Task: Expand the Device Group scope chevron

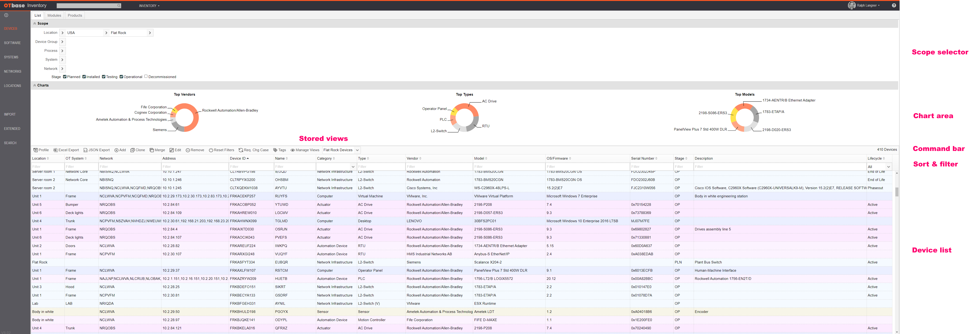Action: tap(62, 42)
